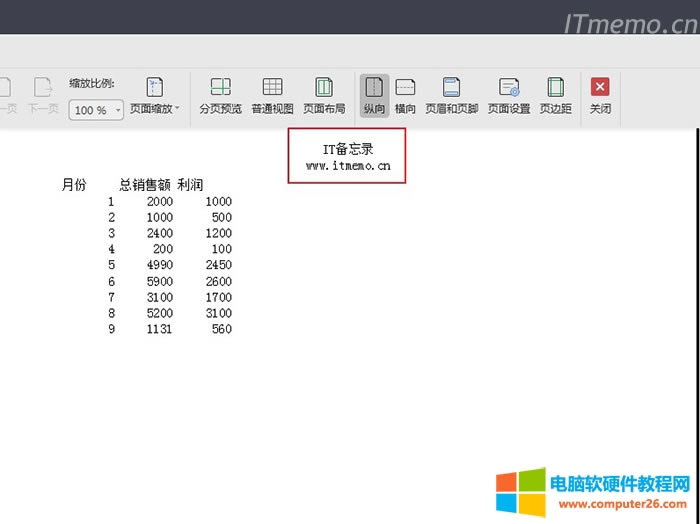Select portrait orientation (纵向)
The height and width of the screenshot is (524, 700).
click(374, 96)
